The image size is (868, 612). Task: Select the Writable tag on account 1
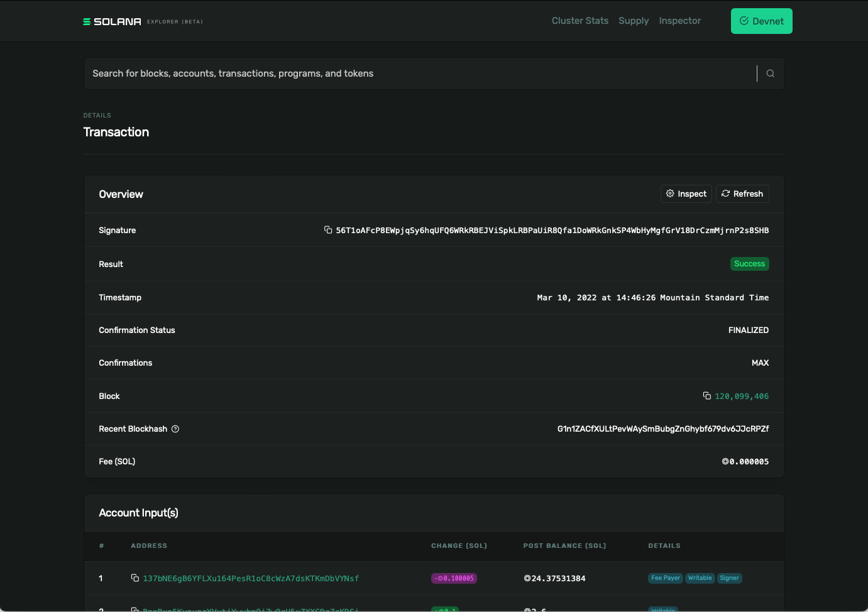click(700, 578)
